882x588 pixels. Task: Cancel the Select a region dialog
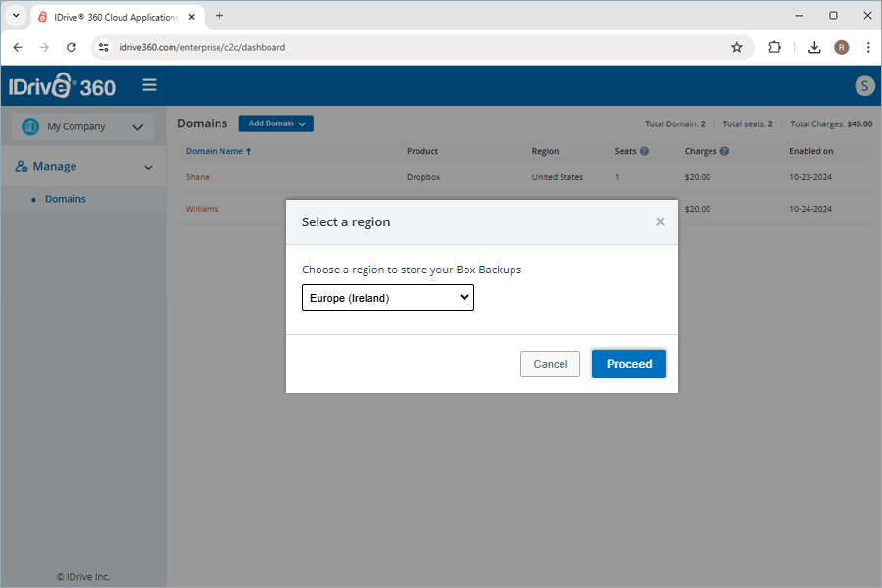[x=550, y=364]
